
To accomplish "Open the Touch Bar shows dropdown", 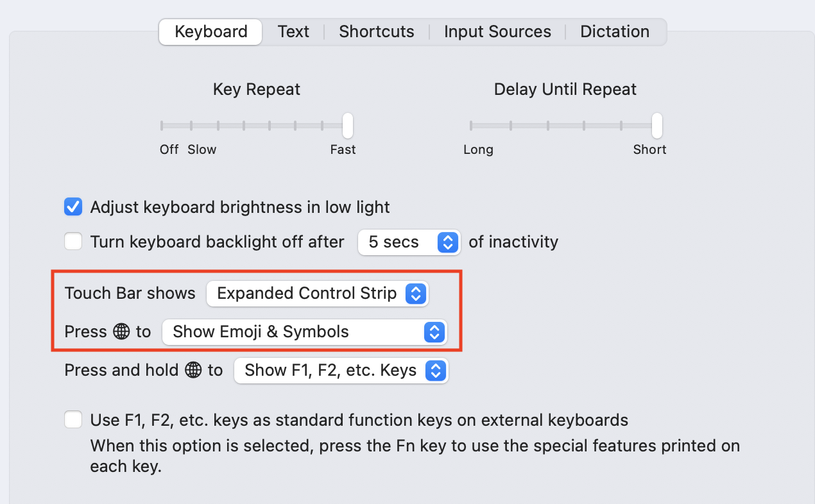I will (317, 293).
